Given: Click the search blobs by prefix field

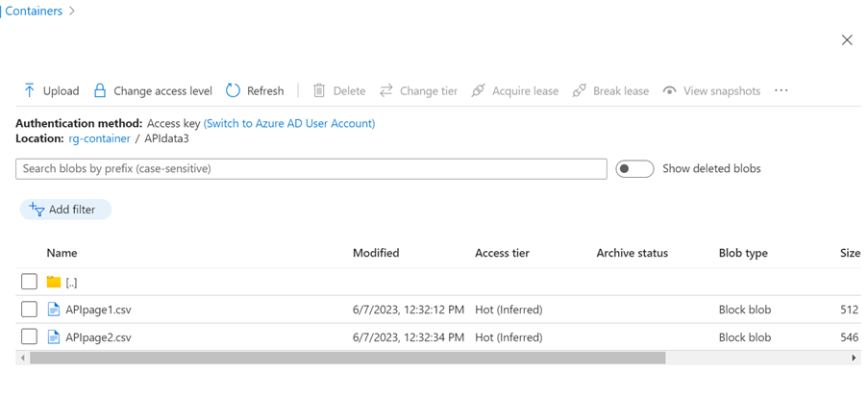Looking at the screenshot, I should click(310, 169).
